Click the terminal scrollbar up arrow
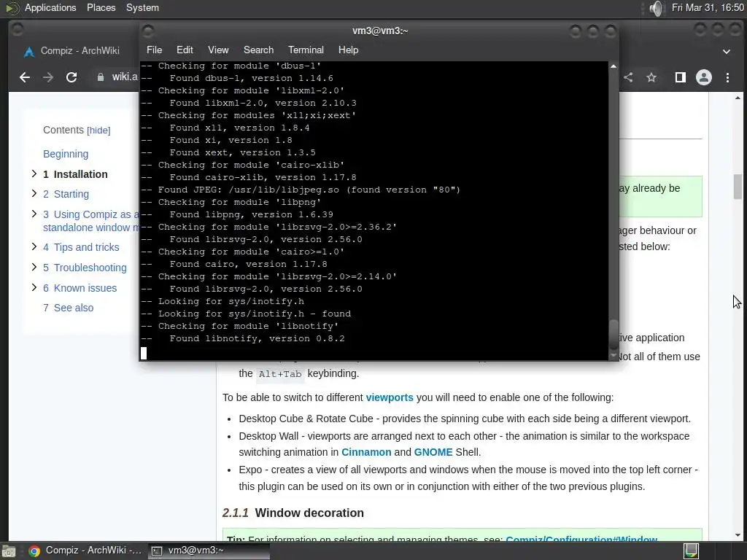This screenshot has width=747, height=560. [x=614, y=66]
